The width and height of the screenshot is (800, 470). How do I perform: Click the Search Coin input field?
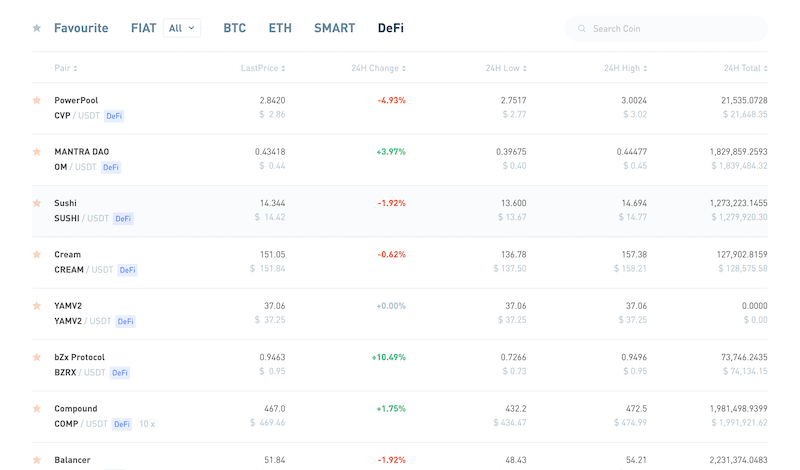[666, 29]
